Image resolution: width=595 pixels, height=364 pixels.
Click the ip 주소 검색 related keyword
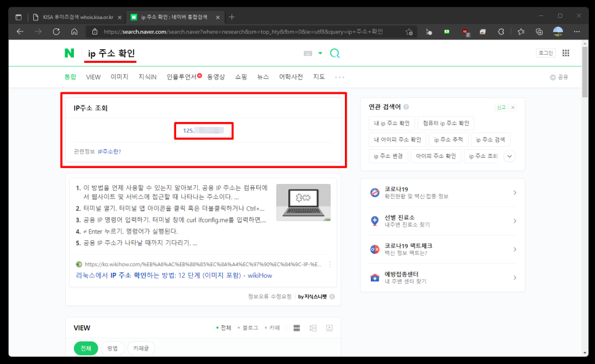click(x=491, y=140)
